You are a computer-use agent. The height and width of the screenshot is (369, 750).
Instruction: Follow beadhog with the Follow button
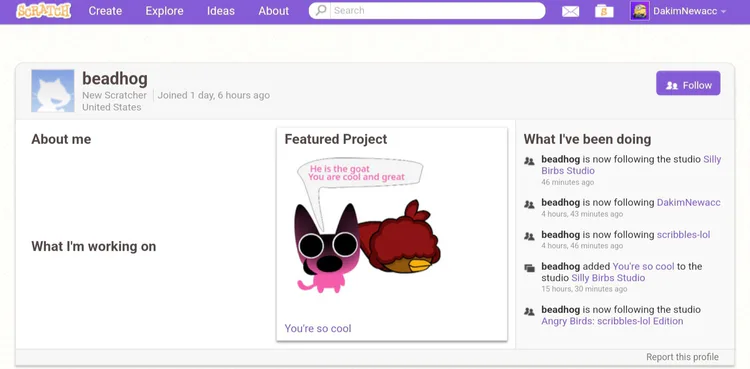[688, 83]
